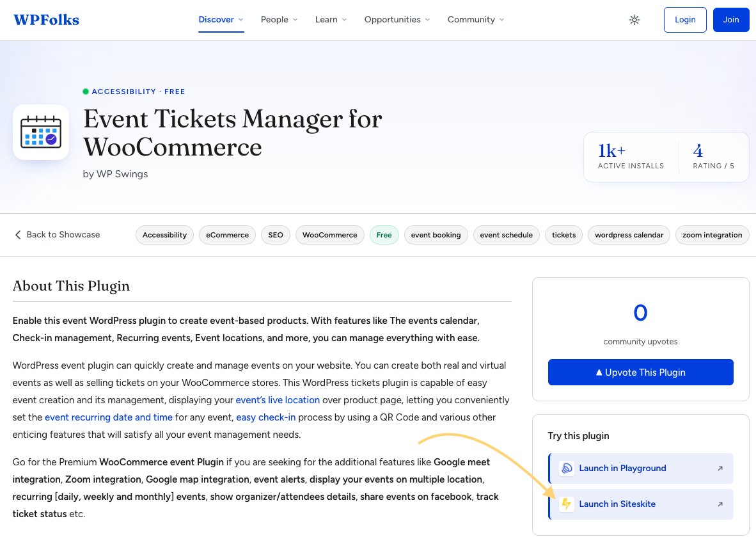Screen dimensions: 756x537
Task: Select the Accessibility tag
Action: (x=164, y=235)
